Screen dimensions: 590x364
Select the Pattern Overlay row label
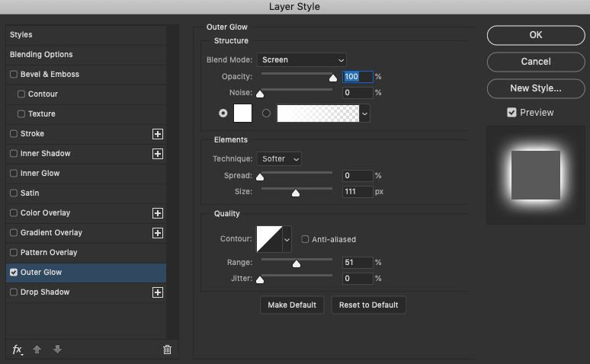coord(49,252)
